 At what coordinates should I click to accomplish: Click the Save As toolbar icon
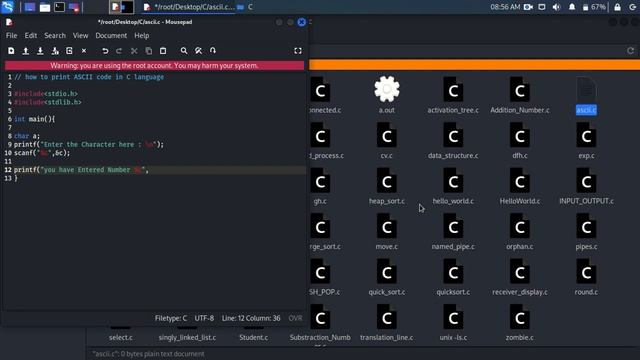pyautogui.click(x=55, y=51)
